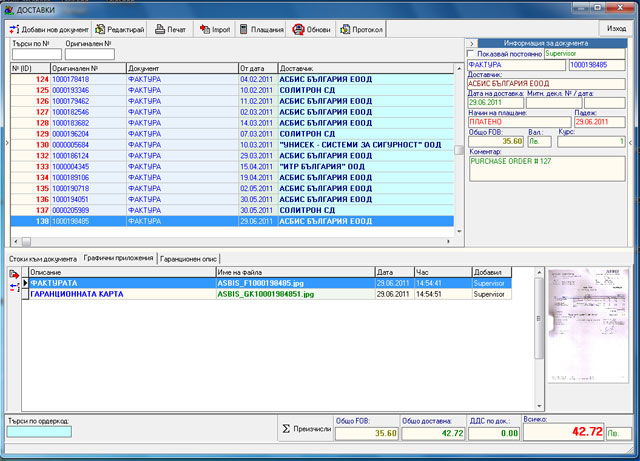Click the right edge collapse arrow
The width and height of the screenshot is (640, 461).
click(x=631, y=143)
